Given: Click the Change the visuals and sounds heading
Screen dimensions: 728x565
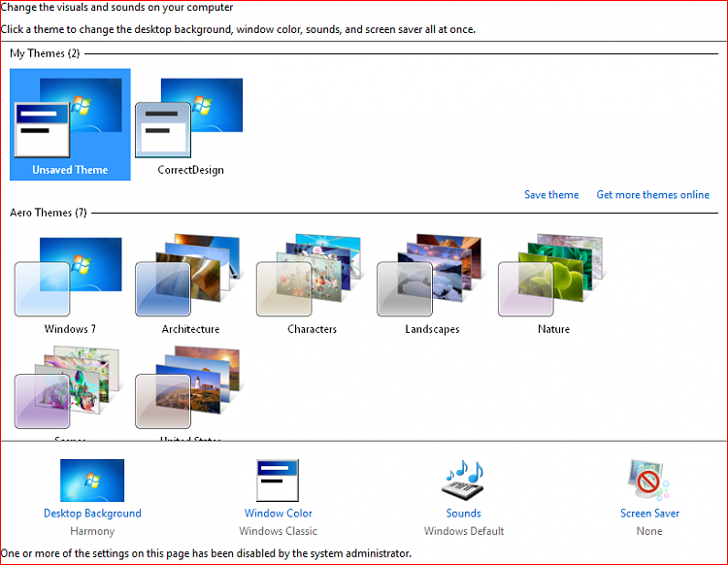Looking at the screenshot, I should pos(117,8).
